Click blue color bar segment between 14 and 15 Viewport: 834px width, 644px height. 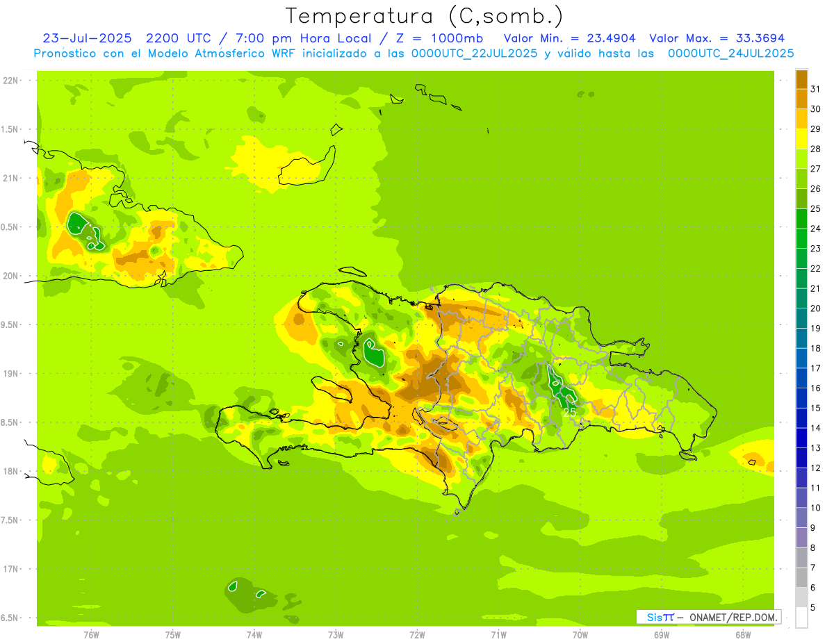click(x=801, y=418)
